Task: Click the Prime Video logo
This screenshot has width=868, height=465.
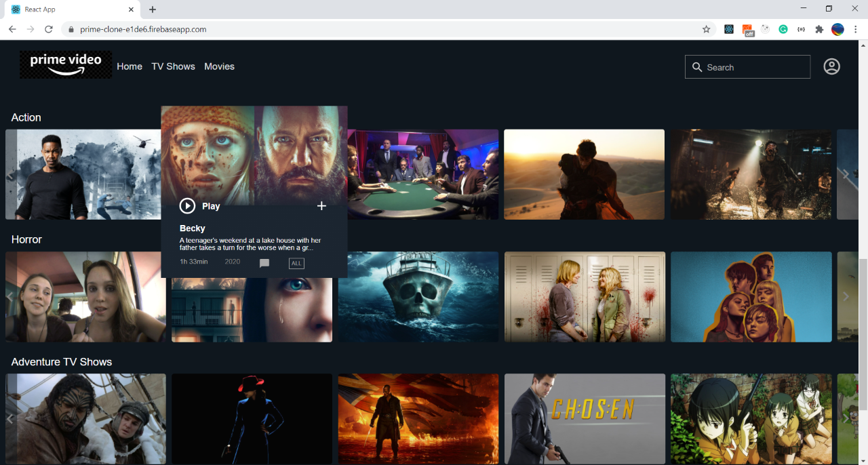Action: tap(66, 64)
